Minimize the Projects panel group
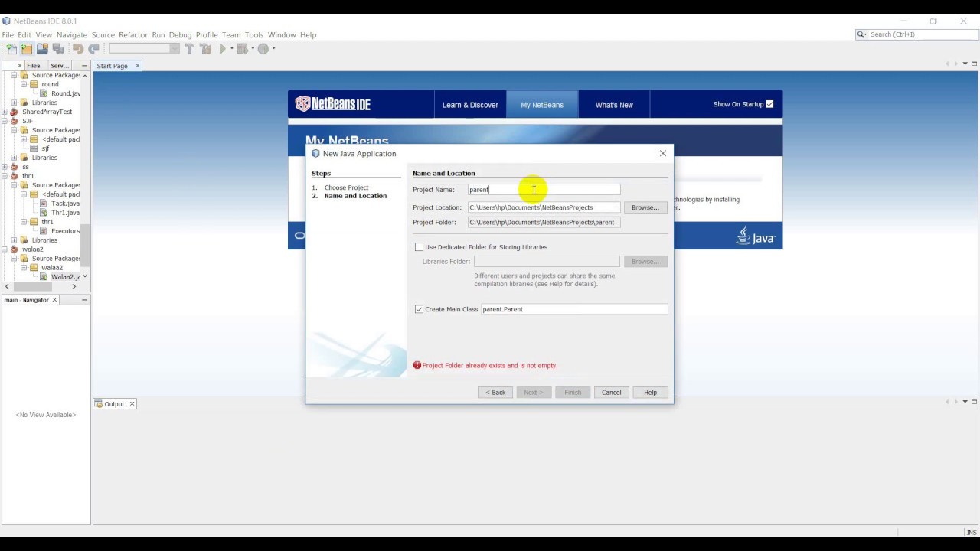Screen dimensions: 980x551 click(84, 66)
